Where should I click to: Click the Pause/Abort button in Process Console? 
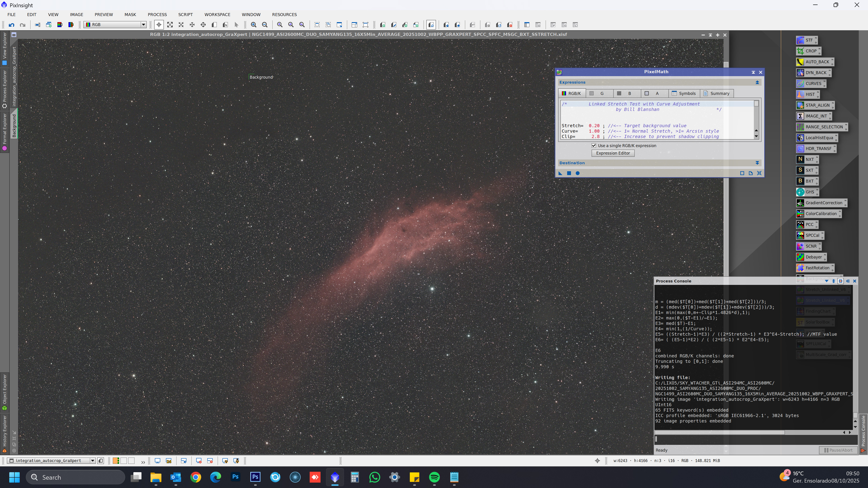tap(838, 450)
